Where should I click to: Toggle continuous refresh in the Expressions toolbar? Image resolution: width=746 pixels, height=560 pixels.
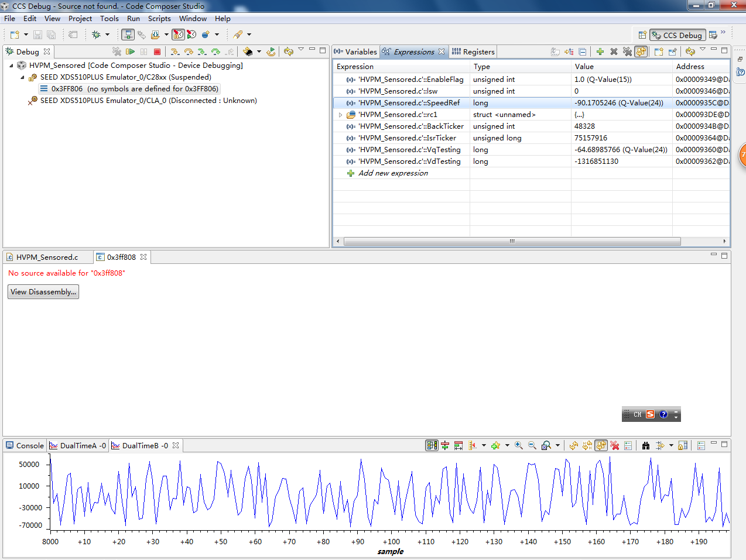641,51
